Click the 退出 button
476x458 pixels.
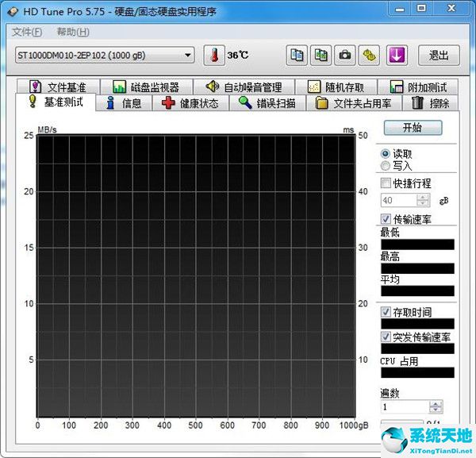439,56
